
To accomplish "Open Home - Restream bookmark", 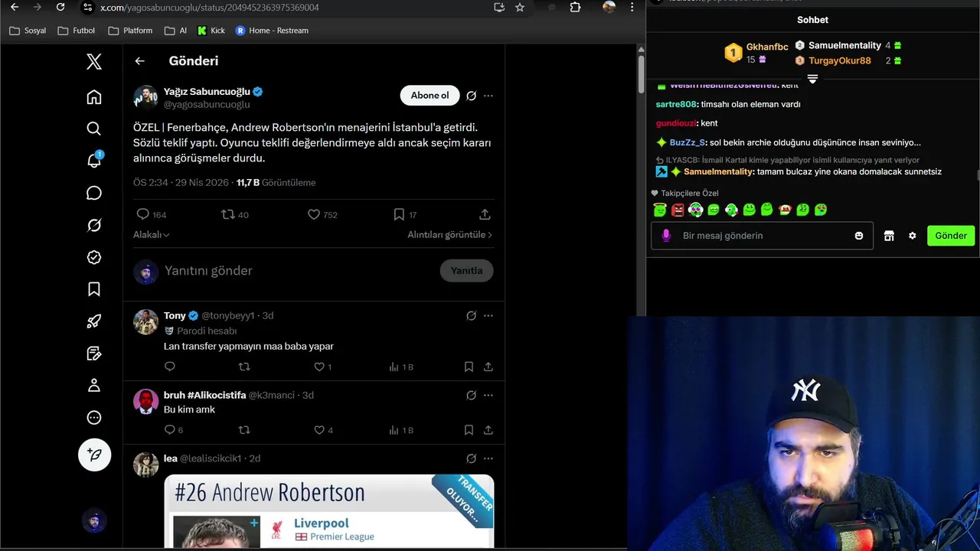I will [272, 31].
